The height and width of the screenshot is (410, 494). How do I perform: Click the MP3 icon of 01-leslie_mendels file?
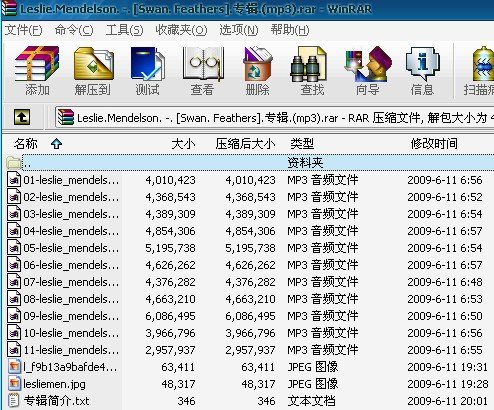14,180
